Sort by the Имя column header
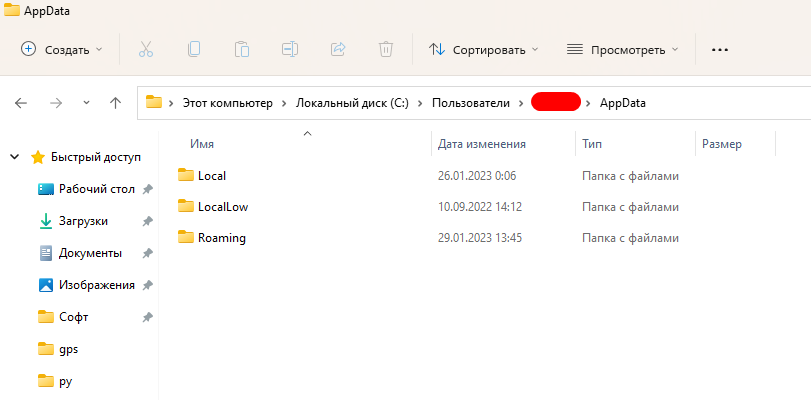The image size is (811, 400). [202, 144]
